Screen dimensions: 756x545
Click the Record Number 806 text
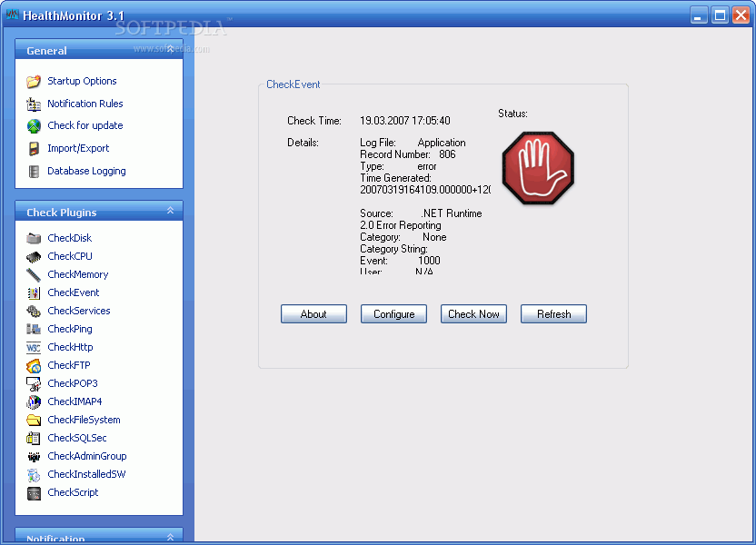click(x=408, y=154)
